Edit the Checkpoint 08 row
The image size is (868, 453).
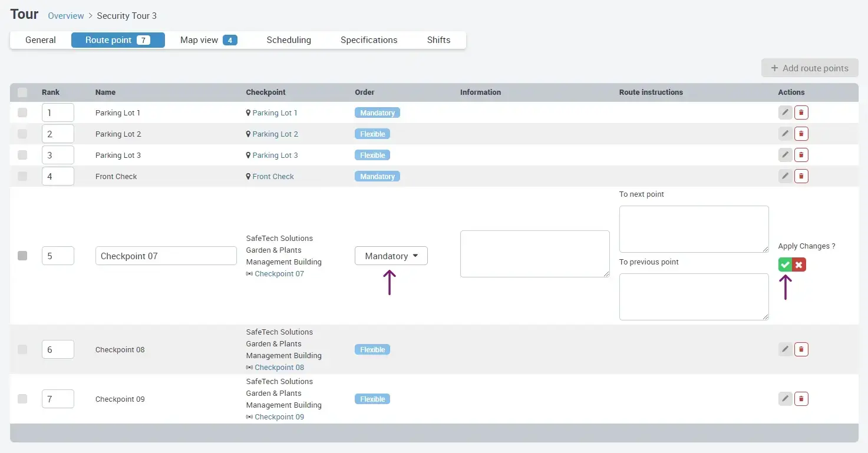(x=785, y=349)
